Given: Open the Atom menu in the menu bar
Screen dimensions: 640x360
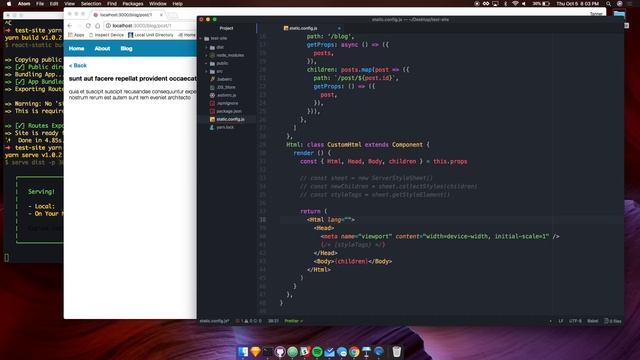Looking at the screenshot, I should pos(24,3).
